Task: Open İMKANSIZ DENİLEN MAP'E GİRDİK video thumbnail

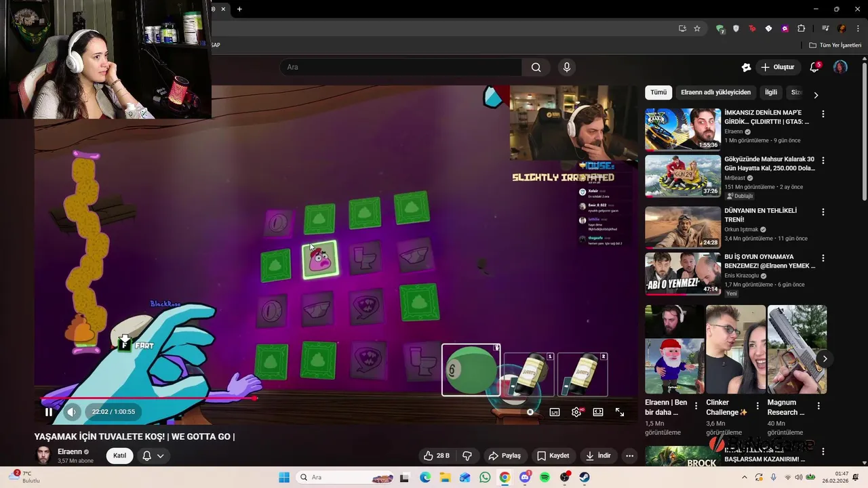Action: coord(682,129)
